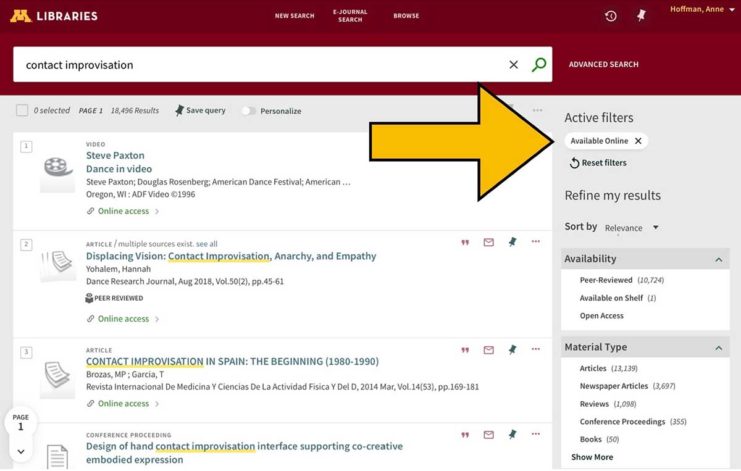Email the Displacing Vision article

point(489,242)
